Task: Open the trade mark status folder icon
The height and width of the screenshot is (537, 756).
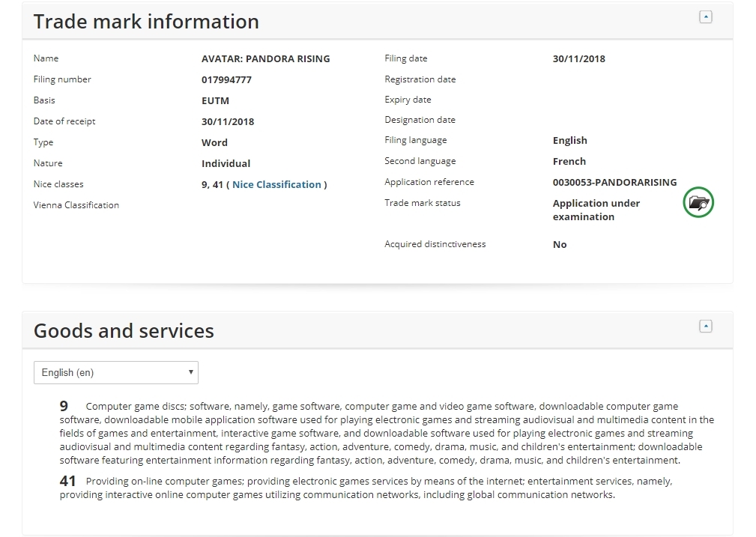Action: [x=698, y=203]
